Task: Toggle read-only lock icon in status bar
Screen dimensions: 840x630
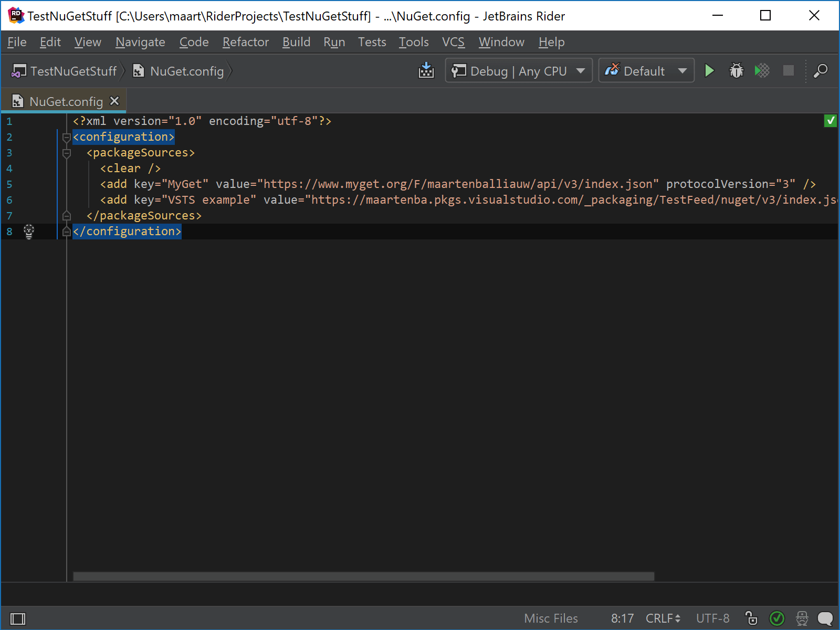Action: click(x=751, y=618)
